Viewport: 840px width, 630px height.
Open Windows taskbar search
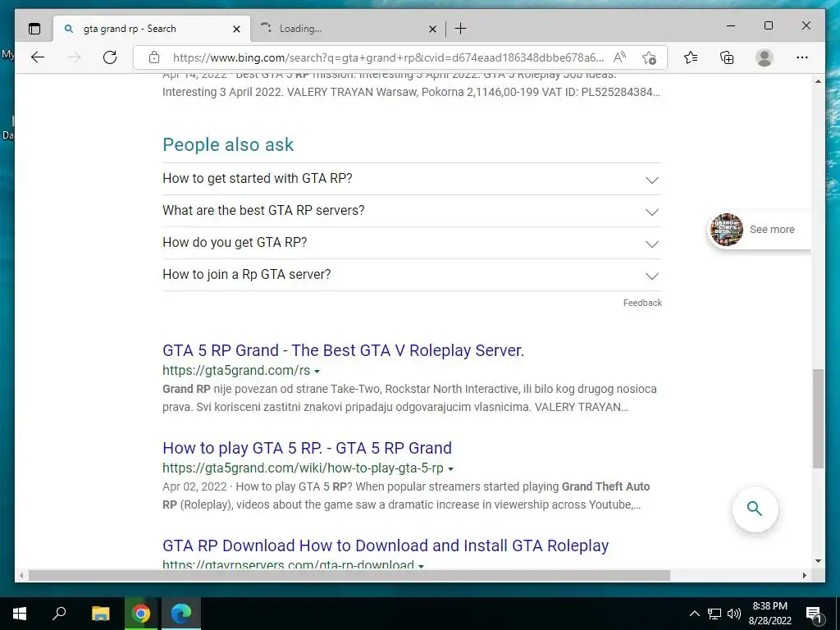tap(59, 614)
